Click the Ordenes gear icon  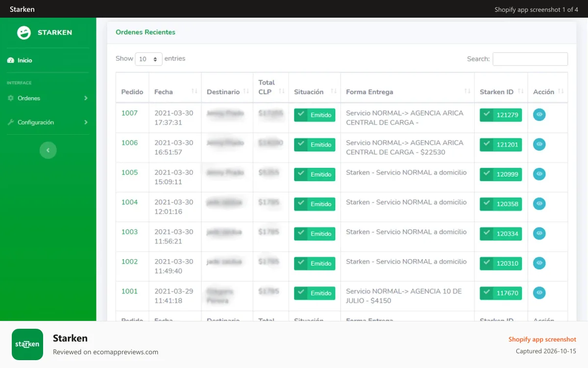point(11,98)
